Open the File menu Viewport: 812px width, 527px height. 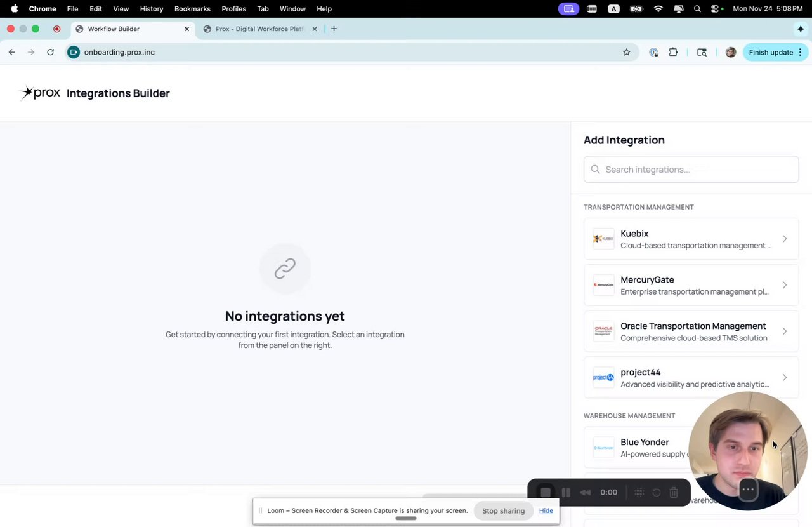click(72, 9)
